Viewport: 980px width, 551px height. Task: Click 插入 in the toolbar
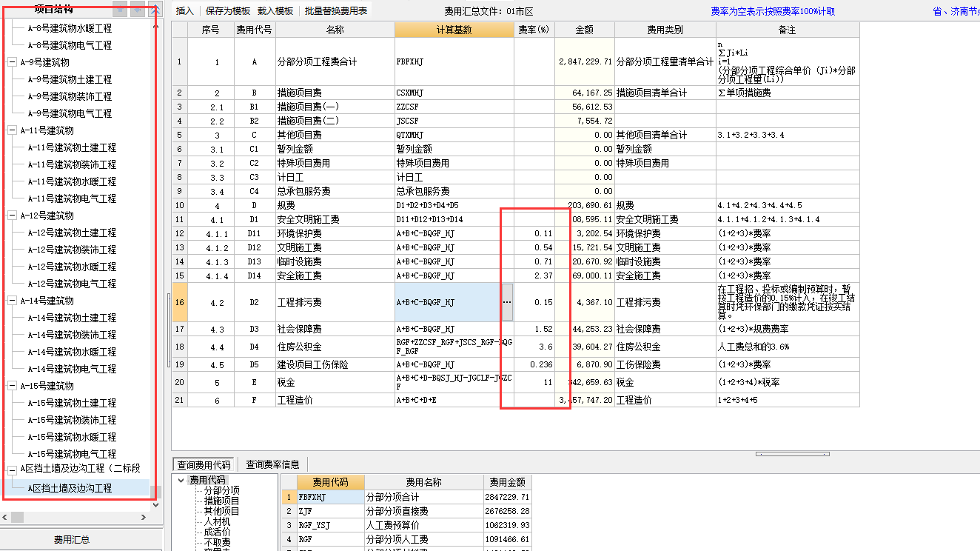tap(185, 11)
